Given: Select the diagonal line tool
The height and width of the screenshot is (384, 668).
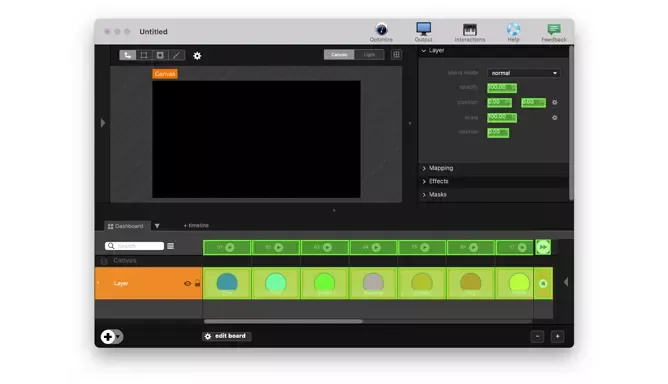Looking at the screenshot, I should (176, 55).
